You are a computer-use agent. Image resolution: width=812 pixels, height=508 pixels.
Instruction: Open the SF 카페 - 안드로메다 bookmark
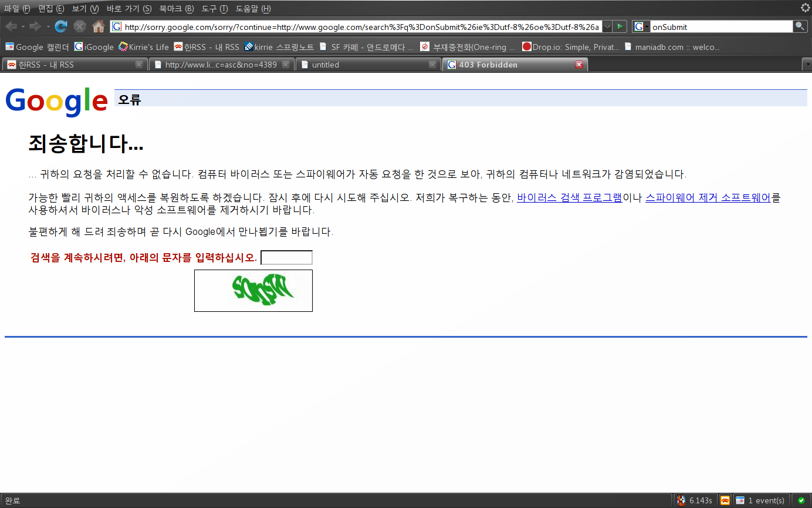(x=366, y=47)
